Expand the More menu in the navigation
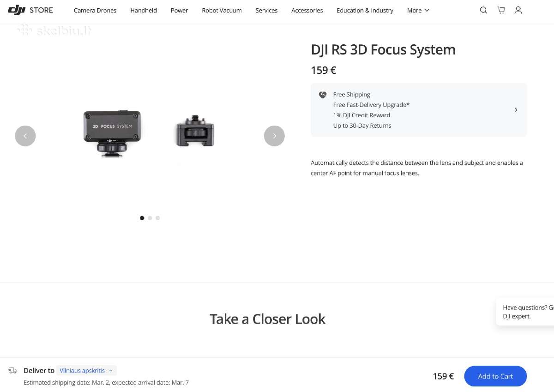Screen dimensions: 554x392 click(x=418, y=10)
